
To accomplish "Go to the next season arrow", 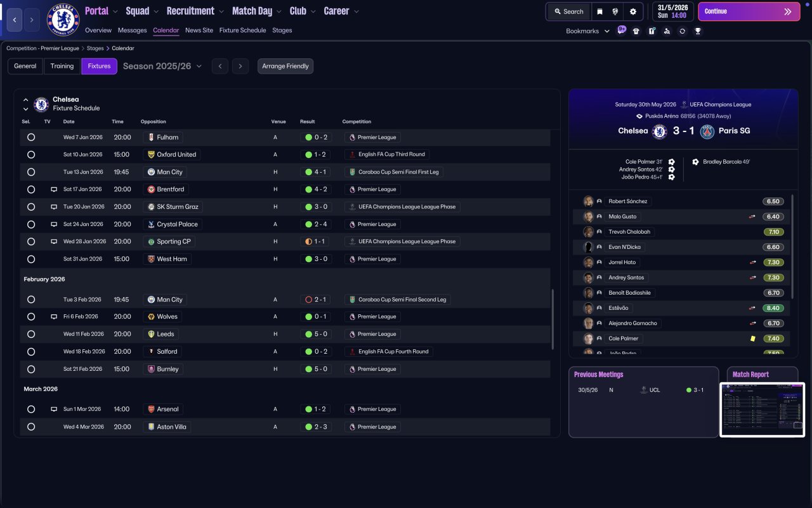I will pyautogui.click(x=240, y=66).
